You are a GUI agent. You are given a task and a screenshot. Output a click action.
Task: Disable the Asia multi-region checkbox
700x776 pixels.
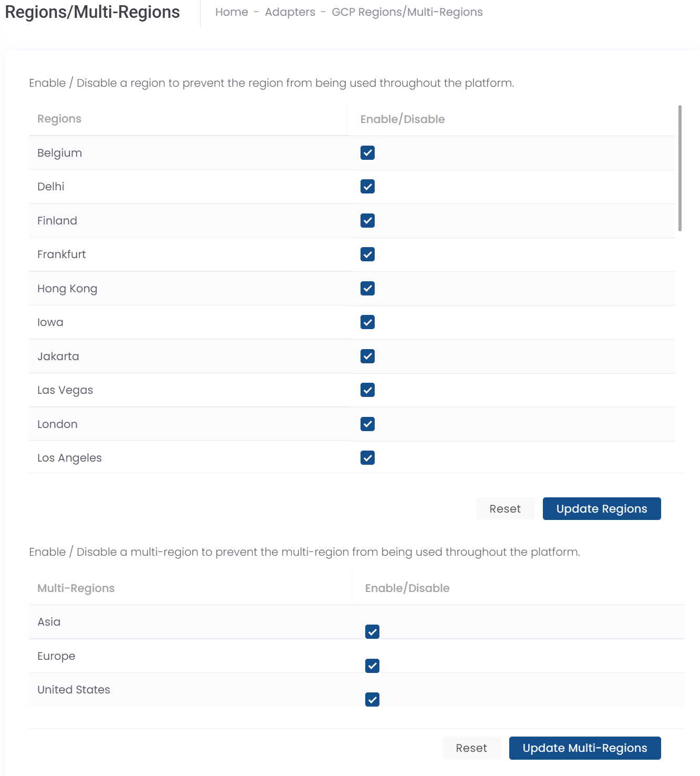pos(372,632)
